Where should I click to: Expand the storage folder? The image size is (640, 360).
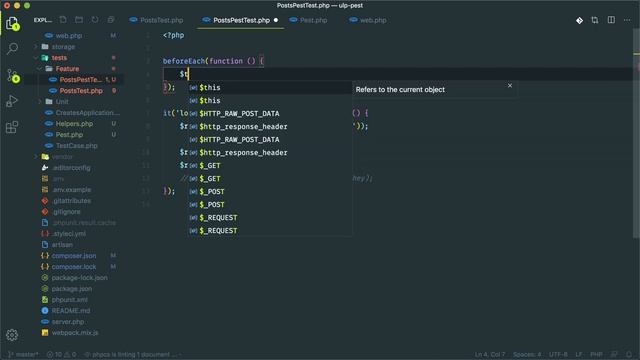[63, 47]
